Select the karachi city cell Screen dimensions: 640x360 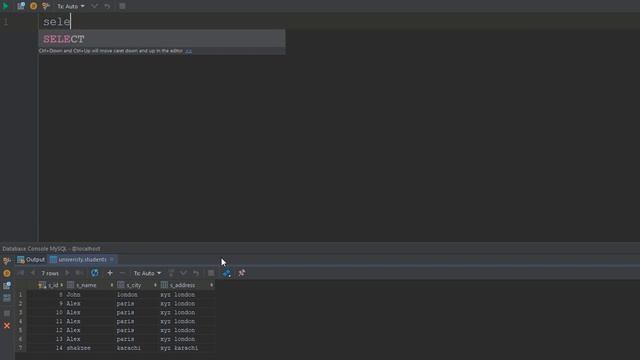pos(137,348)
